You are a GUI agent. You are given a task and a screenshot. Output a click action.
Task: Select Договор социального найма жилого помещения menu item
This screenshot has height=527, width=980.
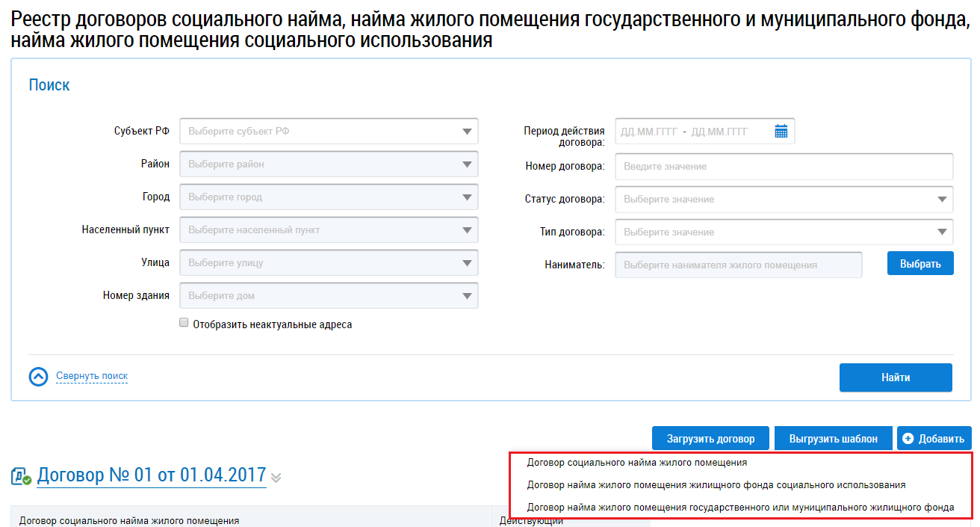pos(637,463)
